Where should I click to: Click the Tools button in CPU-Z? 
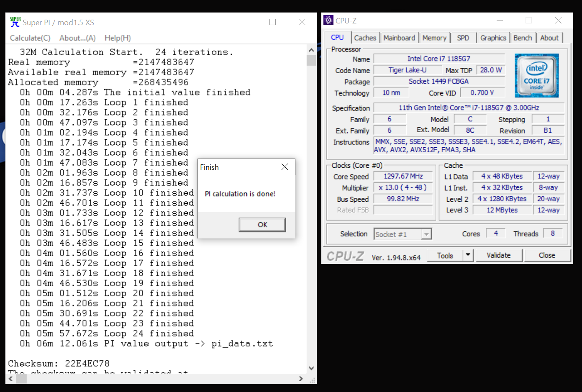pos(445,256)
